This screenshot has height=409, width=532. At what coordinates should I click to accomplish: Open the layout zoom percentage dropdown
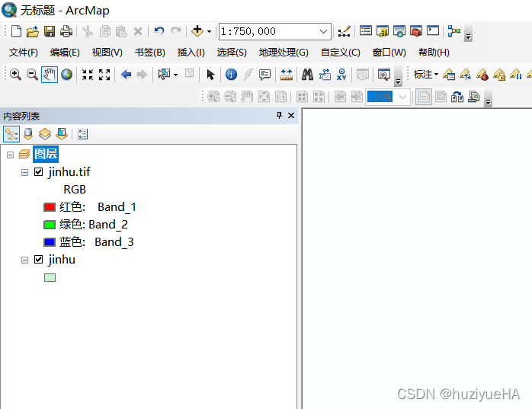(x=402, y=97)
